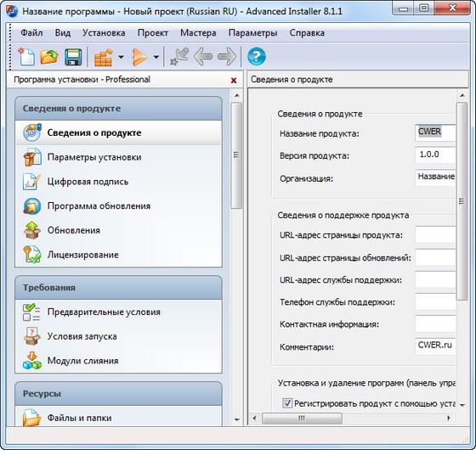Click the right pane vertical scrollbar thumb

coord(462,201)
